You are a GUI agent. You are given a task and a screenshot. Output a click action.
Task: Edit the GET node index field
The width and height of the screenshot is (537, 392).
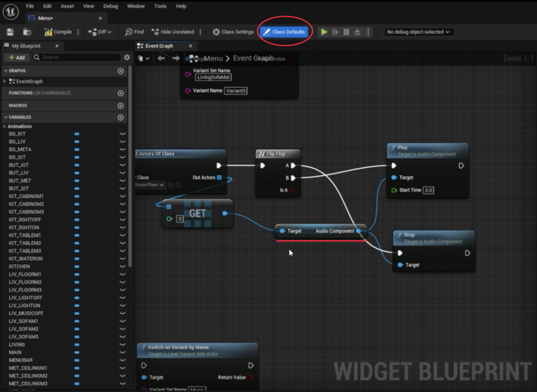coord(180,219)
